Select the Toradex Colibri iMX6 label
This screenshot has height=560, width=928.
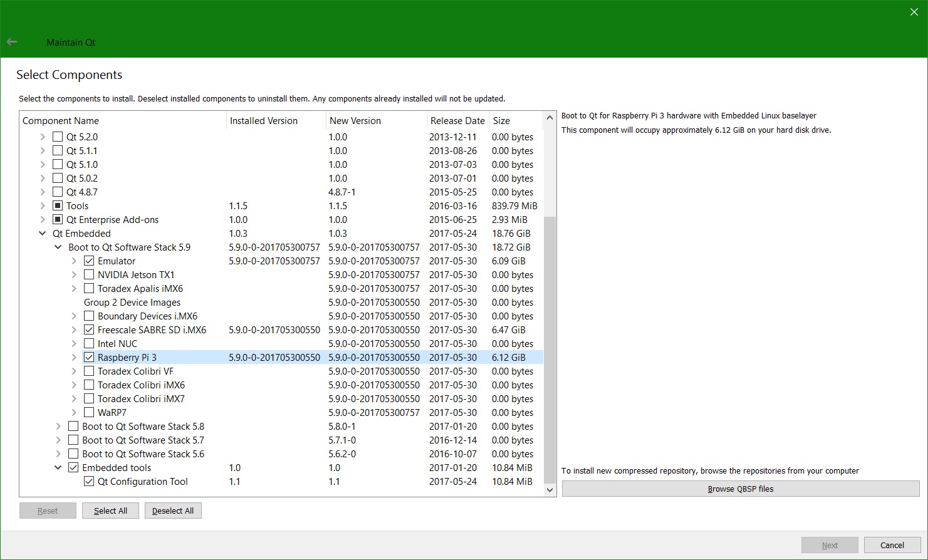142,385
